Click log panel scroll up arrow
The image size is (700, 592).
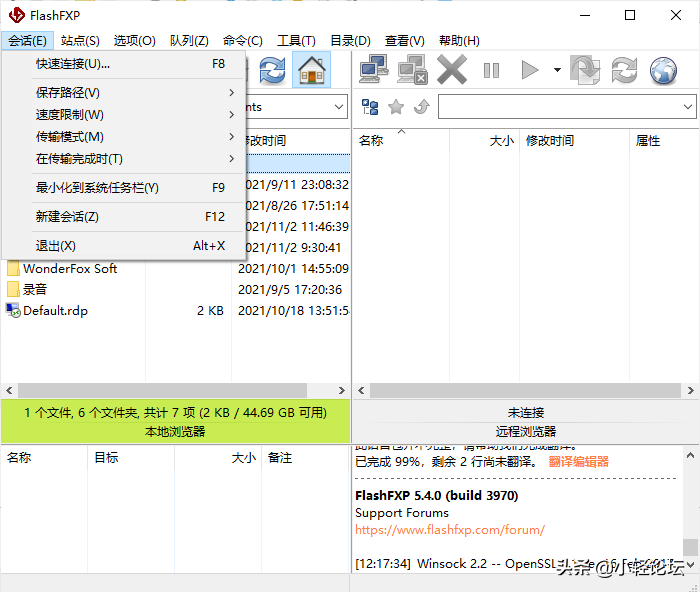[x=690, y=455]
